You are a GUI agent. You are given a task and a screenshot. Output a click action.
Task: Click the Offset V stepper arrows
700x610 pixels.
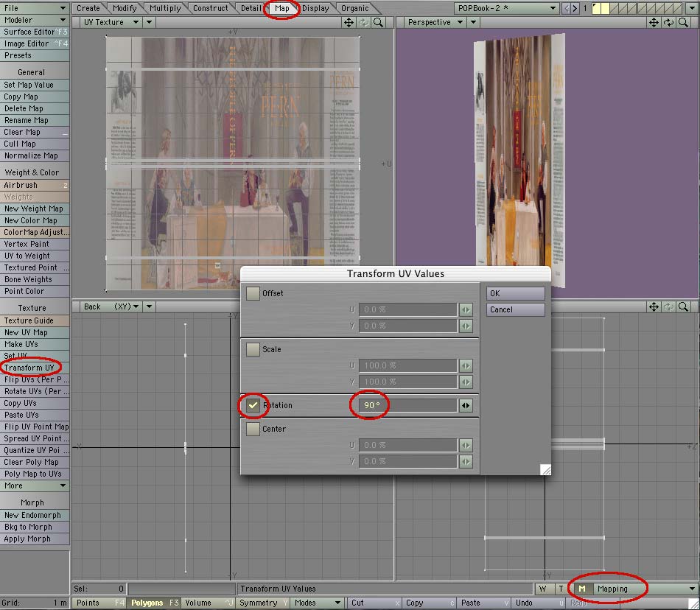tap(466, 326)
